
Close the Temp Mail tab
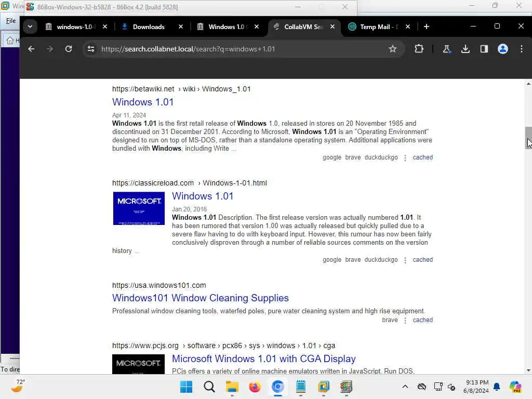pyautogui.click(x=408, y=26)
